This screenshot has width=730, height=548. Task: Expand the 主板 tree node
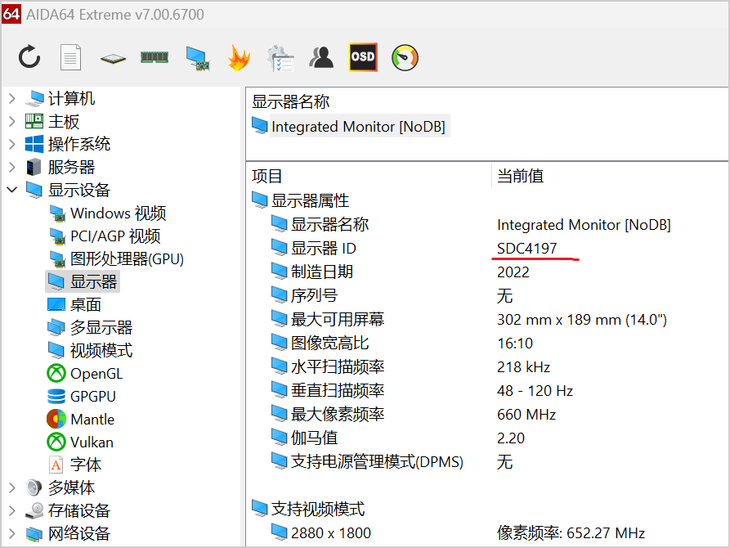pyautogui.click(x=12, y=122)
